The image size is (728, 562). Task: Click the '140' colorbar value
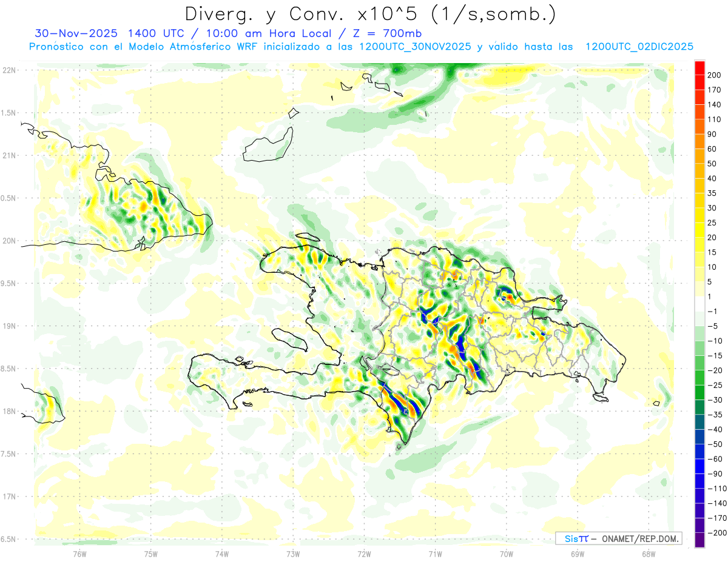coord(714,104)
